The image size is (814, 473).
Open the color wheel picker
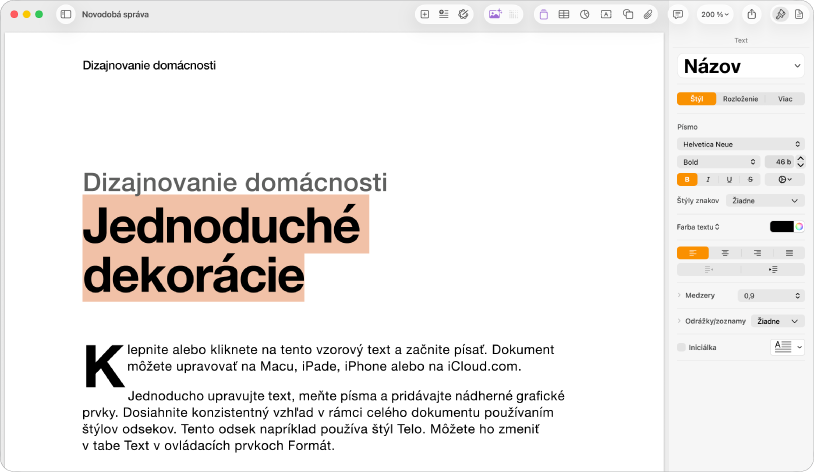coord(799,227)
